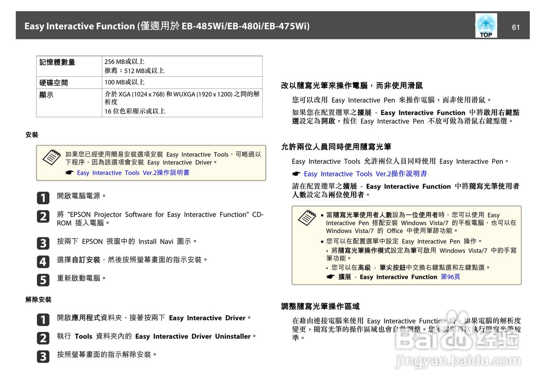
Task: Select the 256 MB或以上 cell text
Action: coord(124,62)
